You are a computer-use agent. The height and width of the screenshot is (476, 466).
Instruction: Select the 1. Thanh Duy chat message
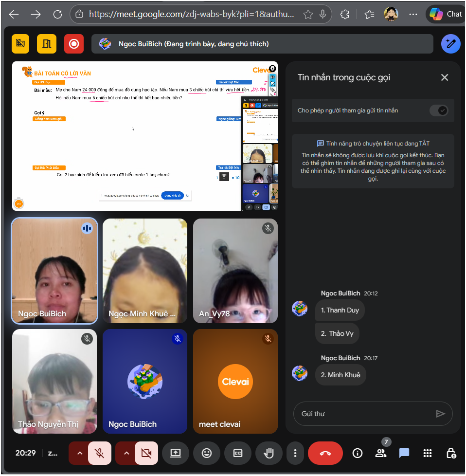[340, 310]
